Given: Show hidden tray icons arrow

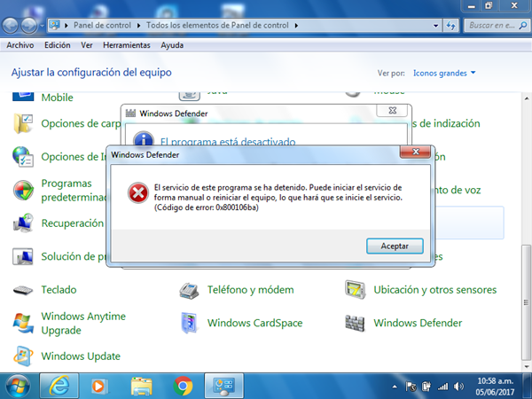Looking at the screenshot, I should click(395, 387).
